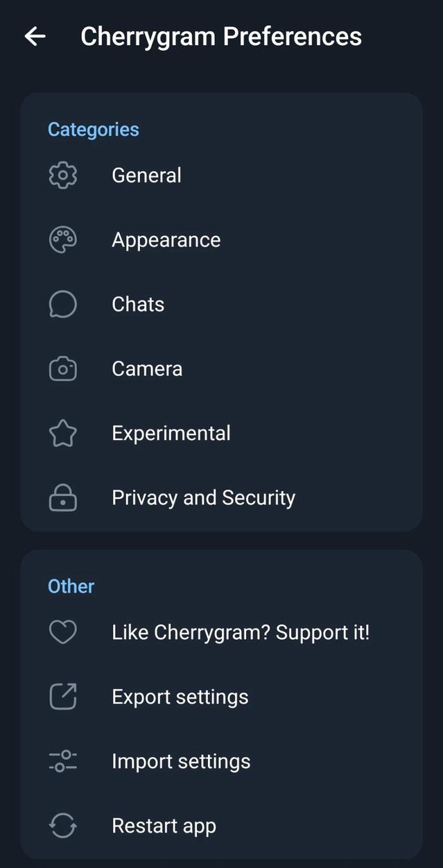Screen dimensions: 443x868
Task: Select the lock icon for Privacy and Security
Action: [x=62, y=497]
